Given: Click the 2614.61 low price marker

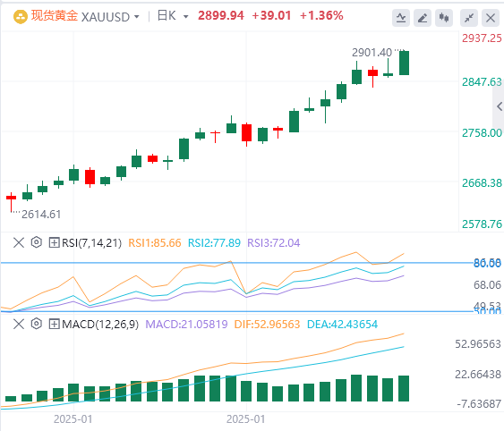Looking at the screenshot, I should pyautogui.click(x=41, y=215).
